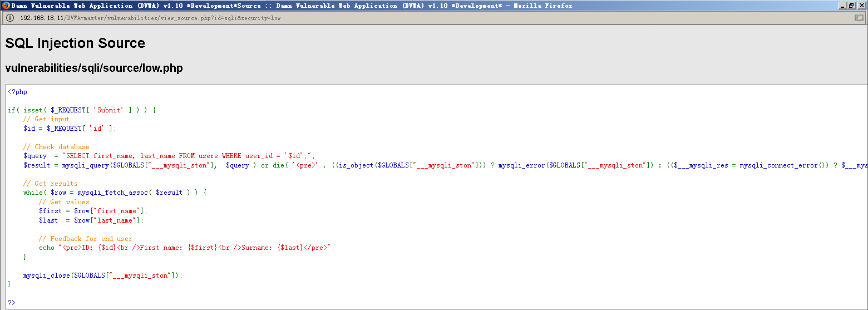
Task: Click the echo '<pre>ID:' output line
Action: pyautogui.click(x=186, y=248)
